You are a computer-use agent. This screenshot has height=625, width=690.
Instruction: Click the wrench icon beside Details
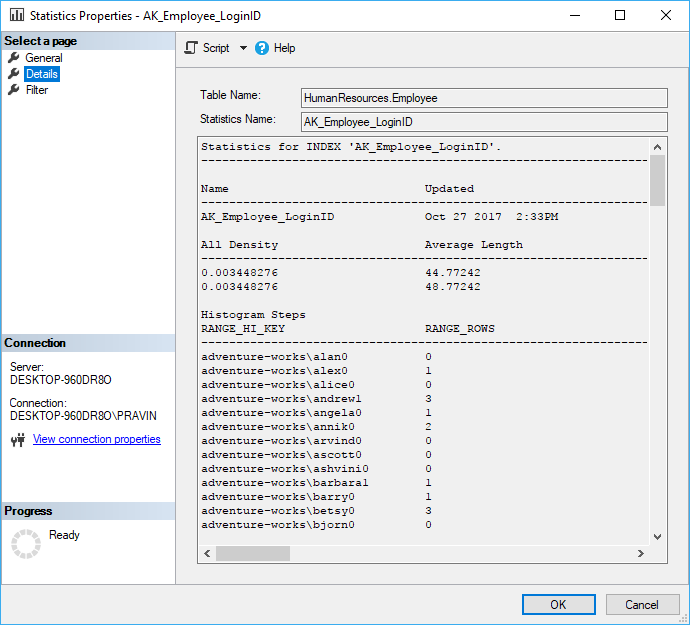coord(14,74)
